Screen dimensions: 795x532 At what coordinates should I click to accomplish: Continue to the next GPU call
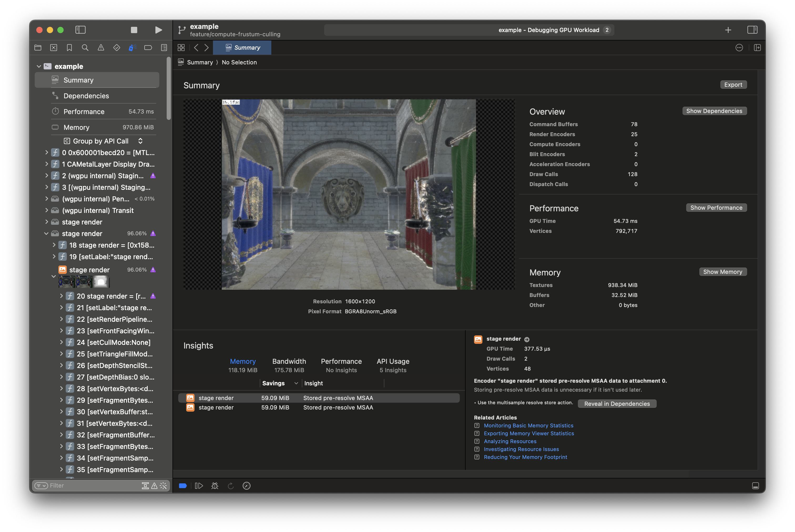[199, 485]
